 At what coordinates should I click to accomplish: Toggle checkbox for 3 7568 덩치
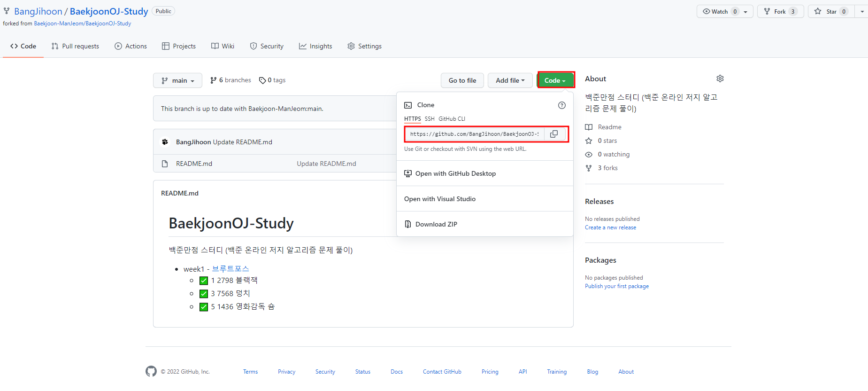point(204,294)
